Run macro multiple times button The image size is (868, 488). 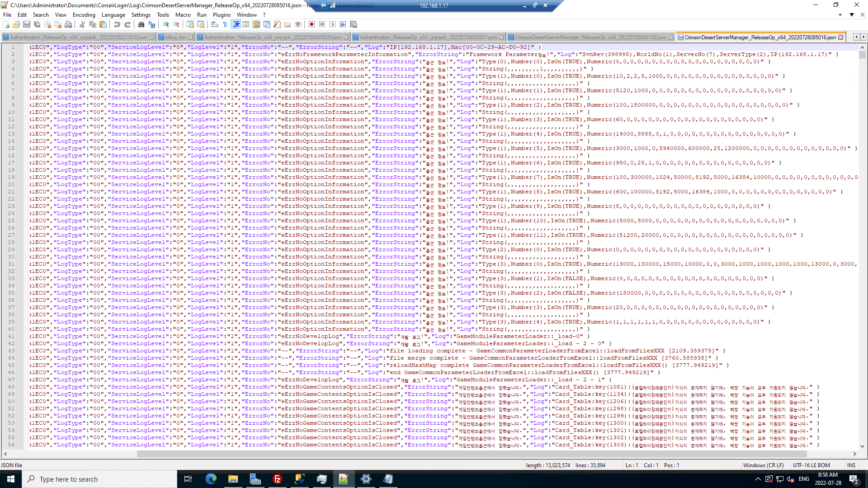343,24
